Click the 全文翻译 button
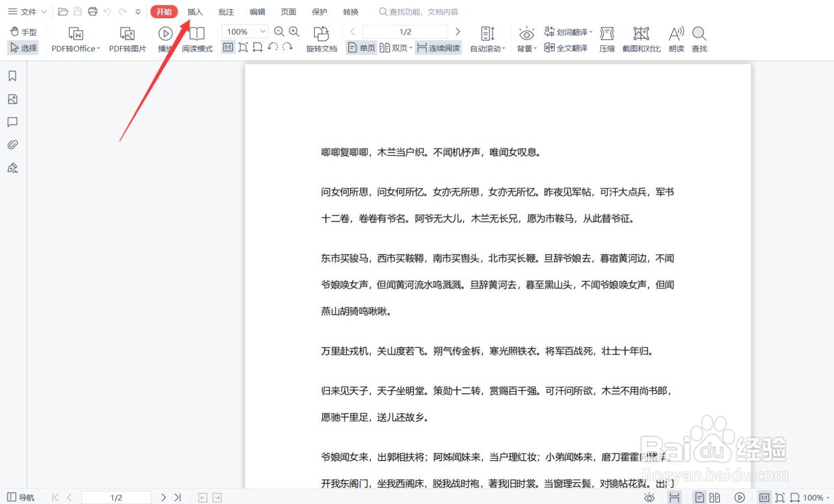The width and height of the screenshot is (834, 504). coord(566,48)
